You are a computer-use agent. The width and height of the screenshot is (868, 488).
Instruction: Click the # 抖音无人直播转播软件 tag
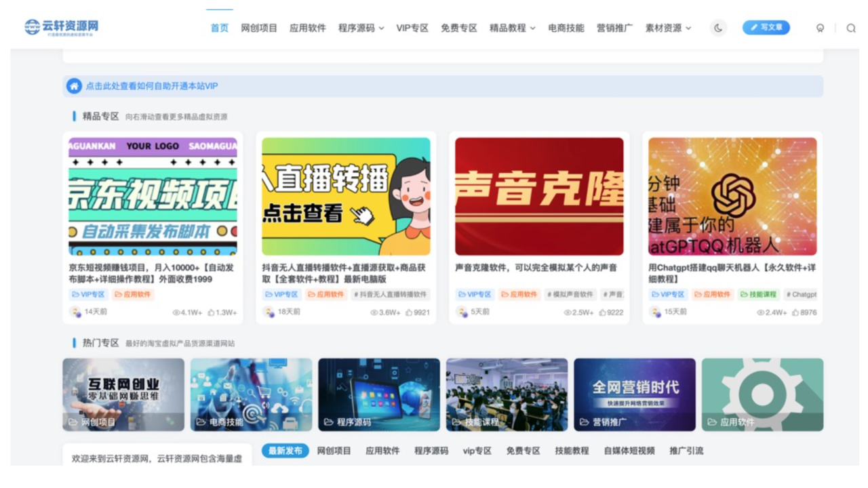click(391, 295)
